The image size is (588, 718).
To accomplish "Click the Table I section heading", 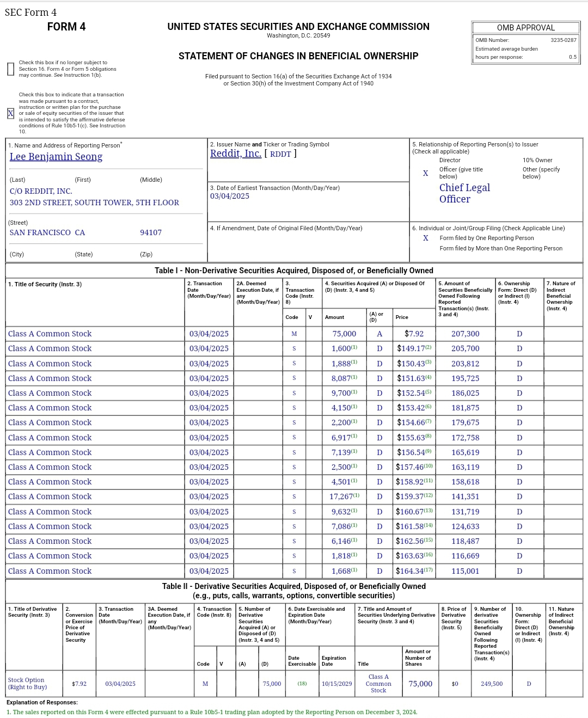I will point(294,271).
